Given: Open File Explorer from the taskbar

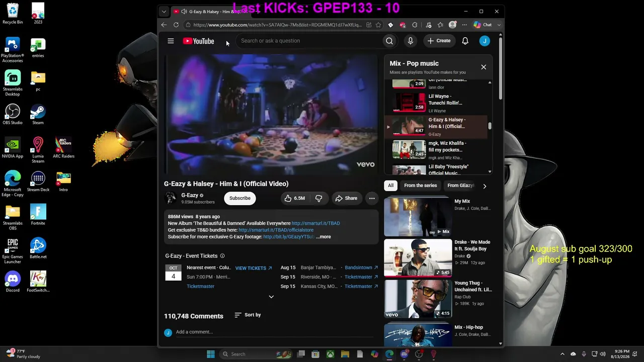Looking at the screenshot, I should pyautogui.click(x=345, y=354).
